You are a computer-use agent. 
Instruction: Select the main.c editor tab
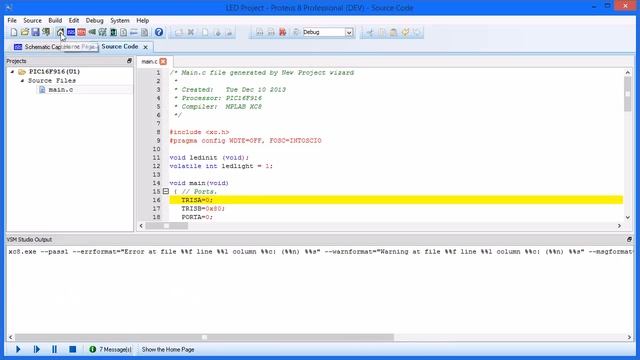click(x=149, y=62)
